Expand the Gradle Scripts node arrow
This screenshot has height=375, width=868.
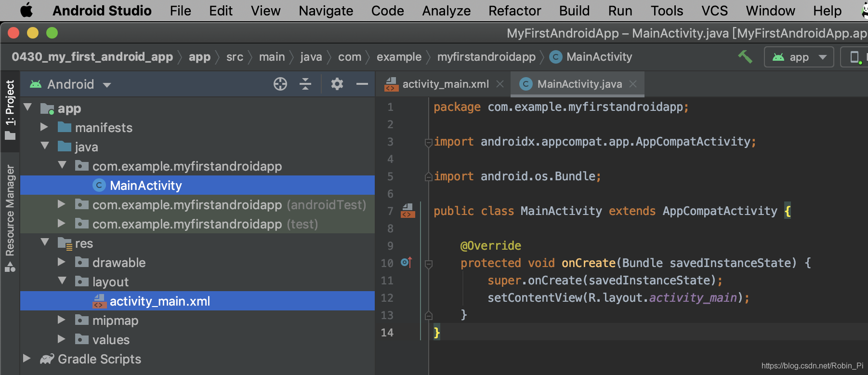coord(27,359)
